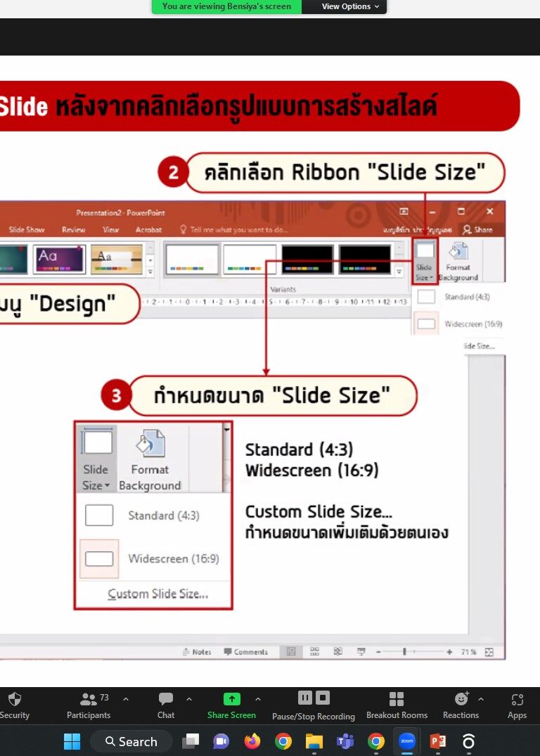
Task: Open the Reactions menu
Action: [461, 706]
